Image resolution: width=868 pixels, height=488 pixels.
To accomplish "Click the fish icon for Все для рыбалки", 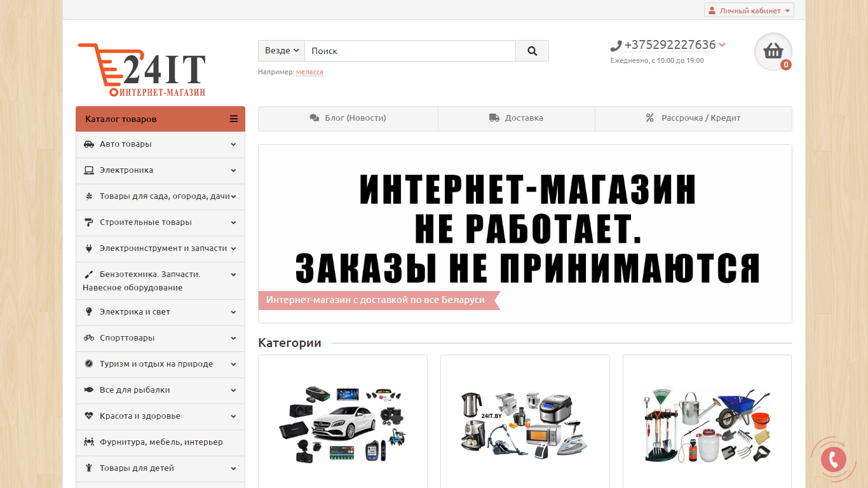I will [89, 390].
